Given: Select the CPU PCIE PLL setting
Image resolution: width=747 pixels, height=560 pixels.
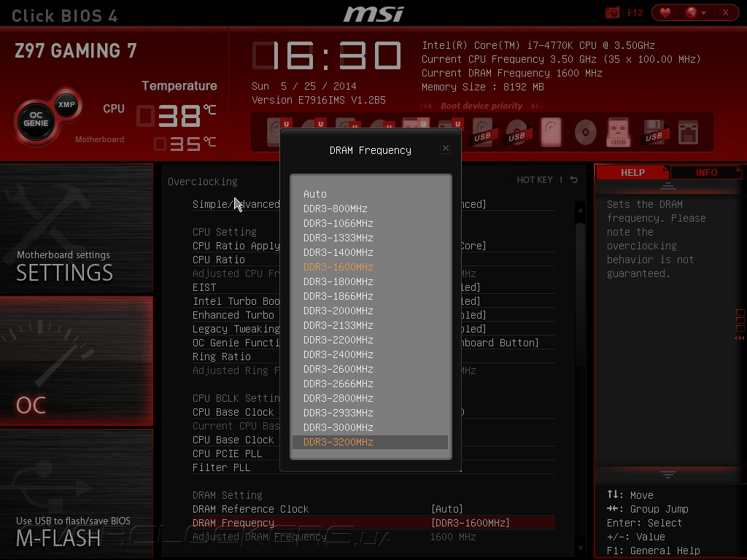Looking at the screenshot, I should click(227, 454).
